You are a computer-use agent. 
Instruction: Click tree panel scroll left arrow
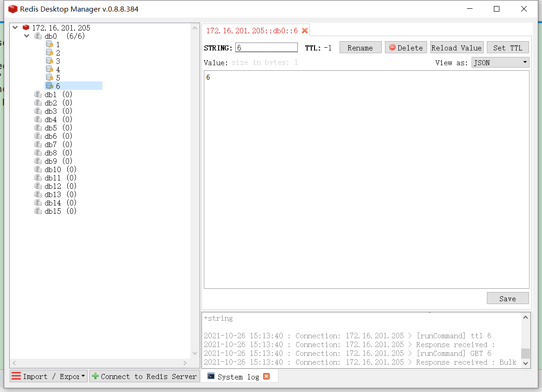click(x=14, y=363)
